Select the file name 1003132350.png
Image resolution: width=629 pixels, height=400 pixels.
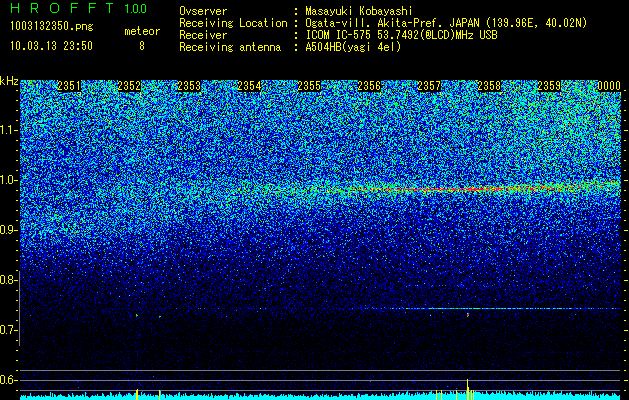52,26
